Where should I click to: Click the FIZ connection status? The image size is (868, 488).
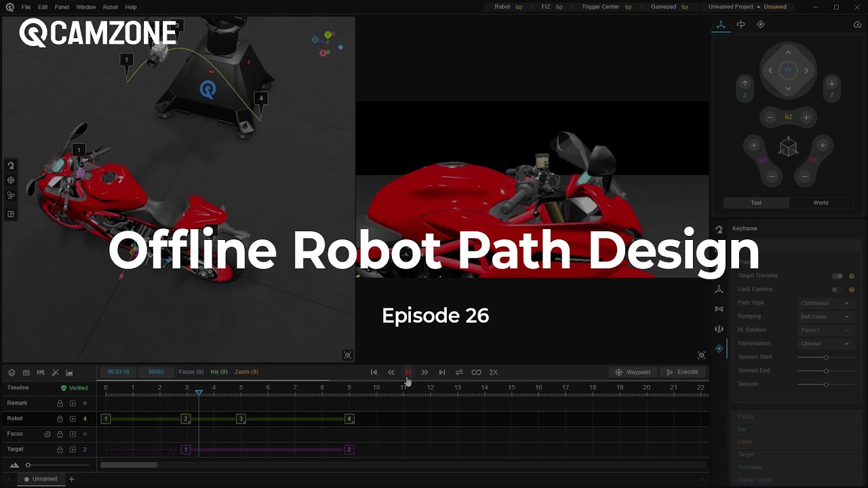click(x=552, y=7)
